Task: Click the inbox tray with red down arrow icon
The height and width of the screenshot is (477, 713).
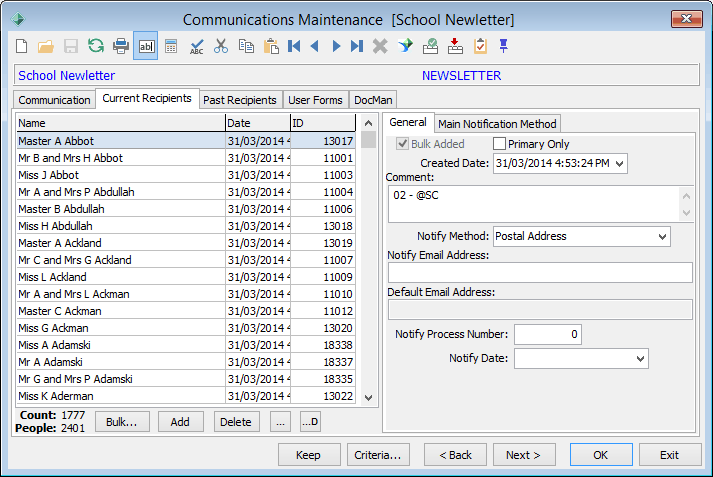Action: pos(455,46)
